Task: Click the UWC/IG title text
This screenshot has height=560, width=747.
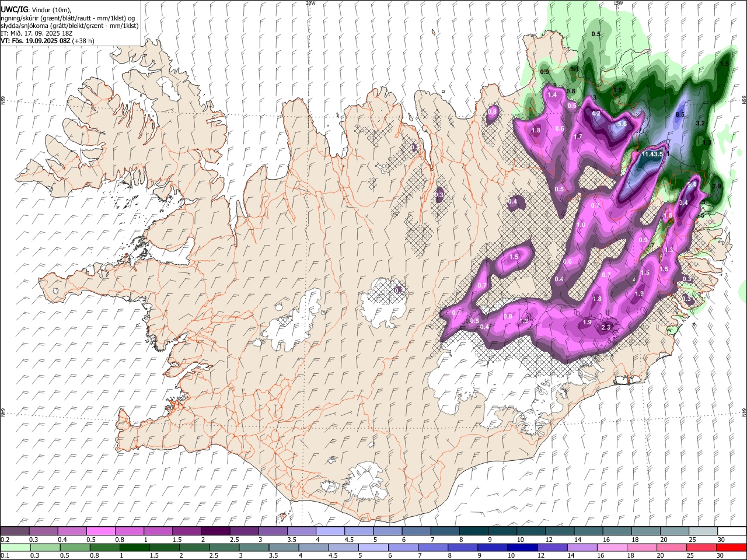Action: tap(13, 10)
